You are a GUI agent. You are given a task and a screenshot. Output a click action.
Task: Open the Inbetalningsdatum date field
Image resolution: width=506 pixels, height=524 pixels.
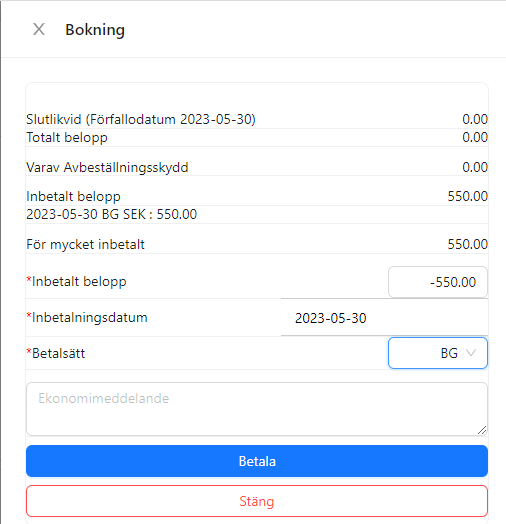coord(384,318)
